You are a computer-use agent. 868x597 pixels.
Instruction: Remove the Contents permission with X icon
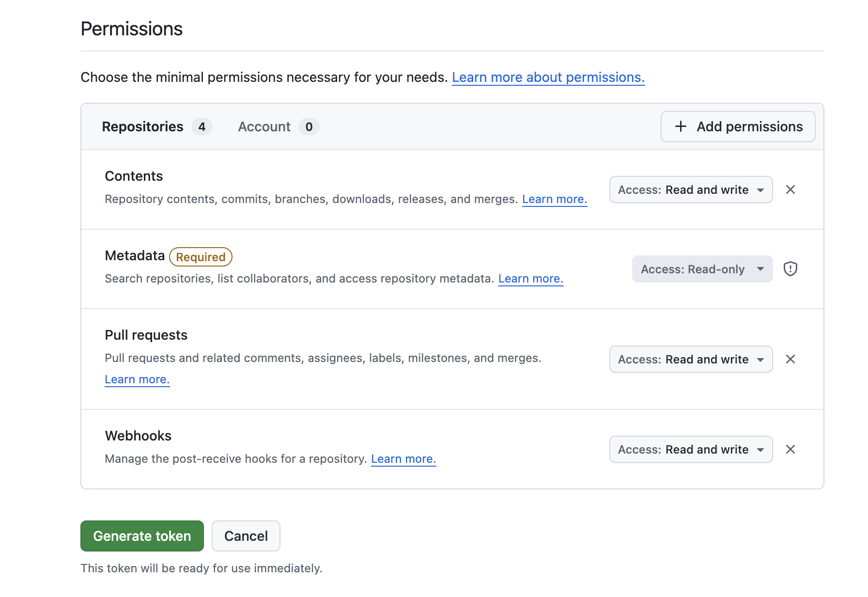(790, 189)
